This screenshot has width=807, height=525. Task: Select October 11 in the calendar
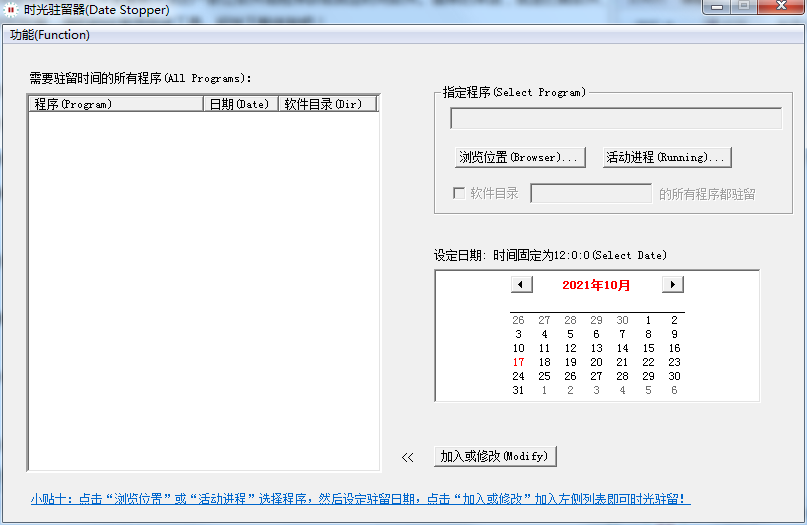coord(545,348)
